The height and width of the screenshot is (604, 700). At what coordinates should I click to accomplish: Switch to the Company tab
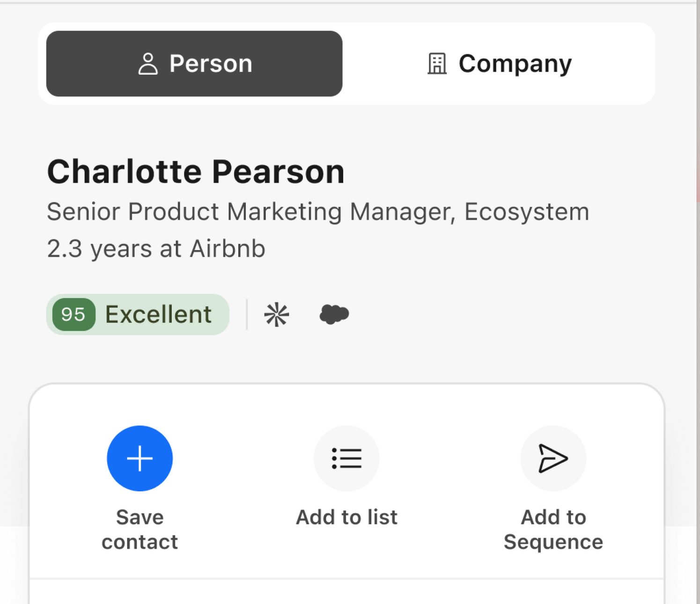(499, 64)
